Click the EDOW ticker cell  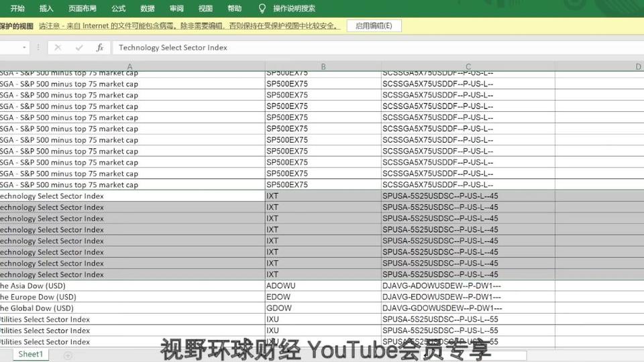[323, 297]
